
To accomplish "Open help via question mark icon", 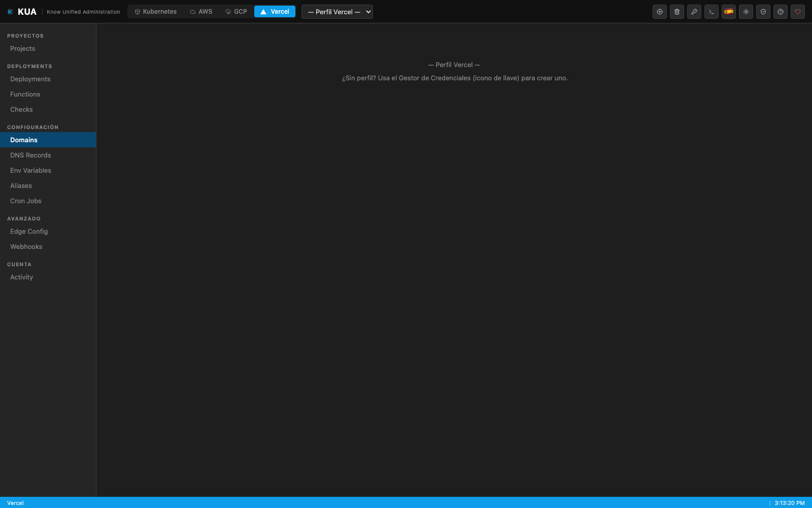I will click(781, 12).
